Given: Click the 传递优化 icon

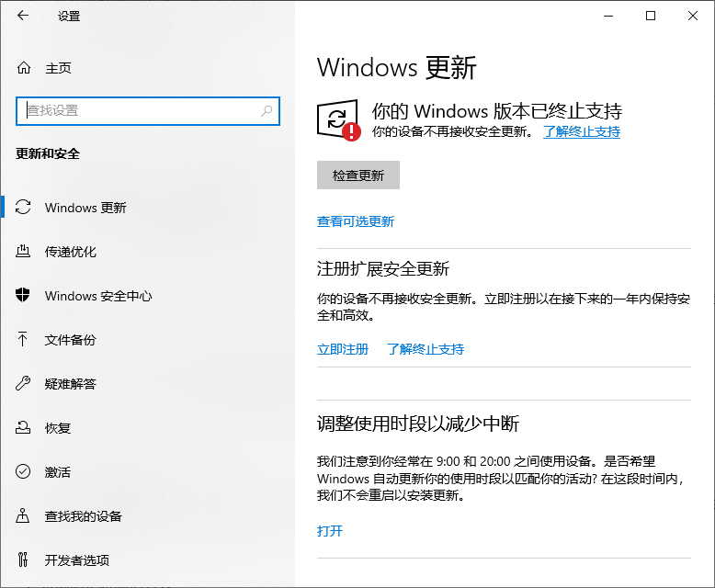Looking at the screenshot, I should [x=23, y=251].
